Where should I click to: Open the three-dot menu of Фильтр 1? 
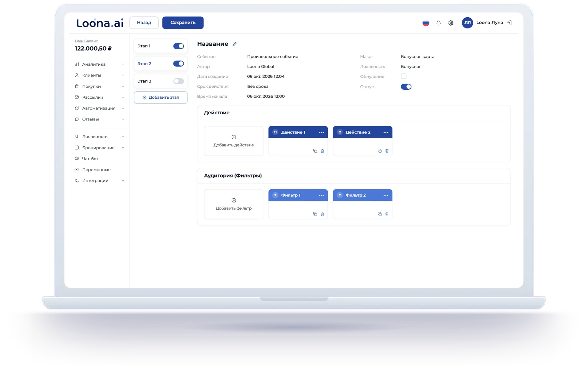pyautogui.click(x=321, y=195)
